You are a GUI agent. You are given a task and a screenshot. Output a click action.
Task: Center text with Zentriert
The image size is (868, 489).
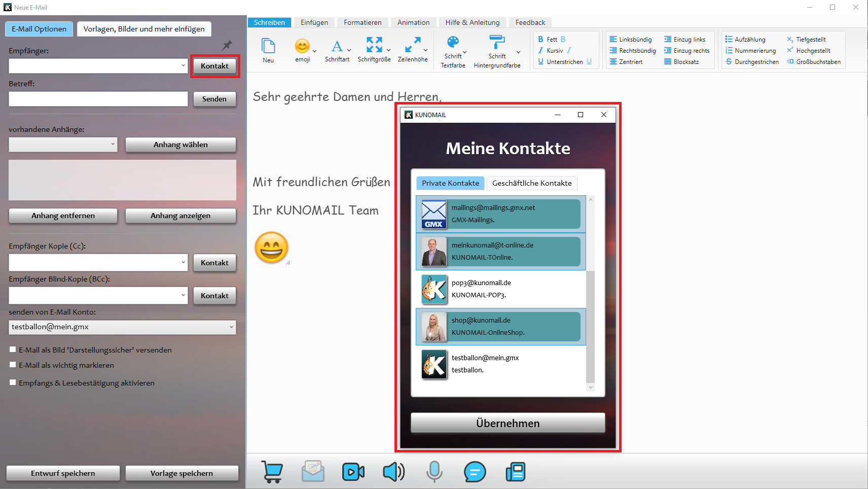click(x=626, y=61)
